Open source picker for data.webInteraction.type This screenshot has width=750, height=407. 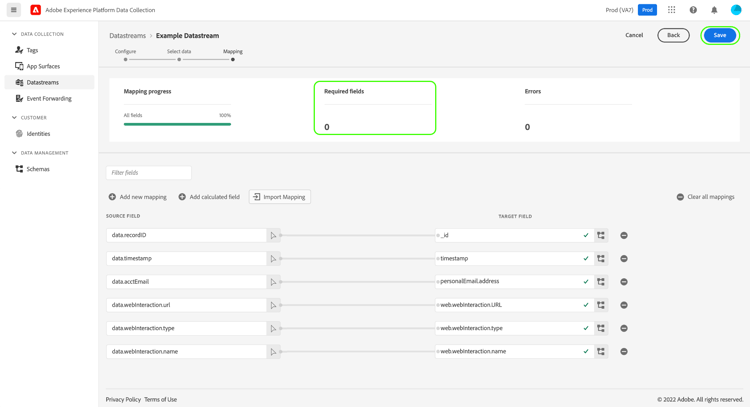[x=273, y=328]
